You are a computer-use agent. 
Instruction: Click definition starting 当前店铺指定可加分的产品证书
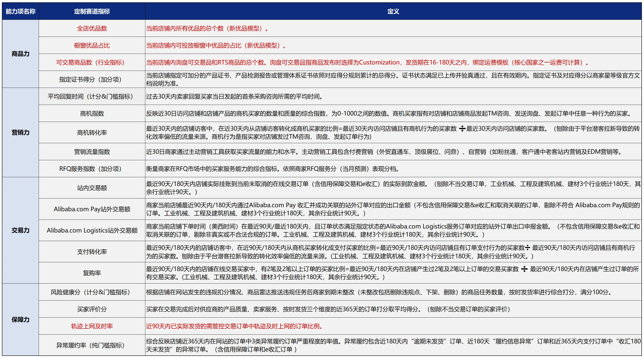coord(393,79)
